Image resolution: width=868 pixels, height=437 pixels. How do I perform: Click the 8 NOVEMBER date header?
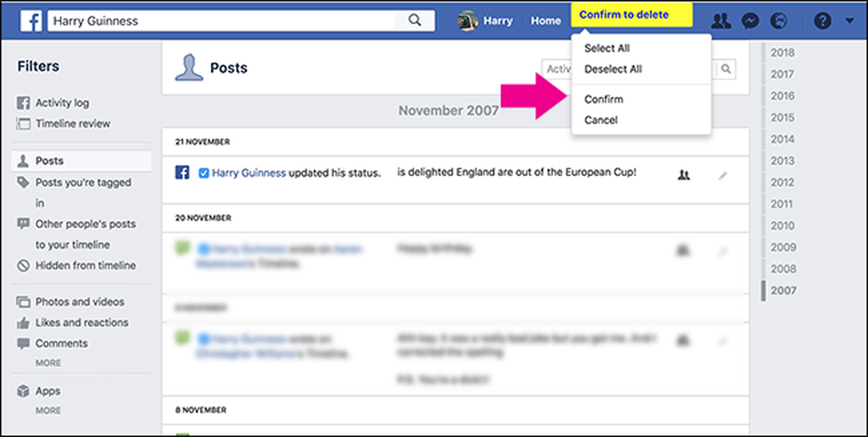pyautogui.click(x=201, y=410)
